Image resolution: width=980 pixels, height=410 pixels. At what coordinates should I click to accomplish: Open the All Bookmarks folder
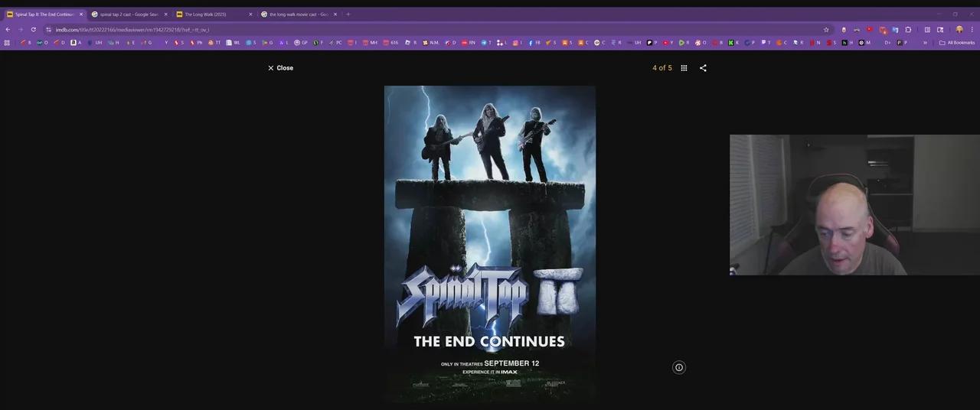[957, 43]
